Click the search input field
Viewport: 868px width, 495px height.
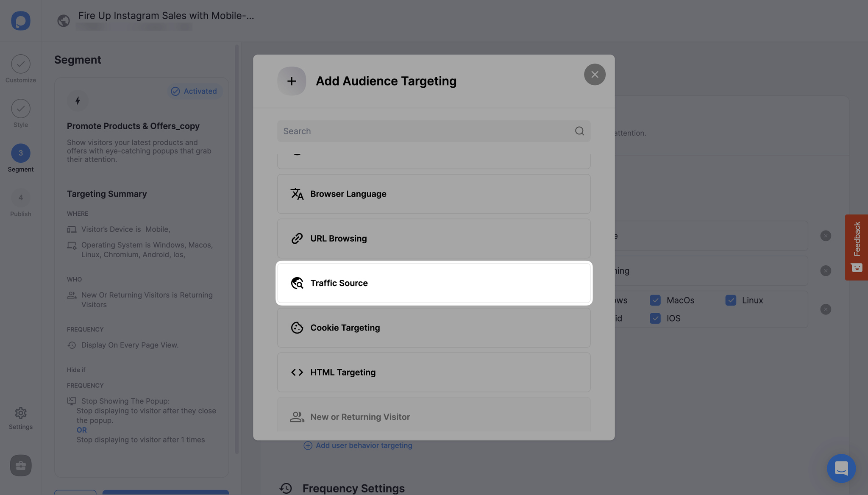(x=434, y=131)
